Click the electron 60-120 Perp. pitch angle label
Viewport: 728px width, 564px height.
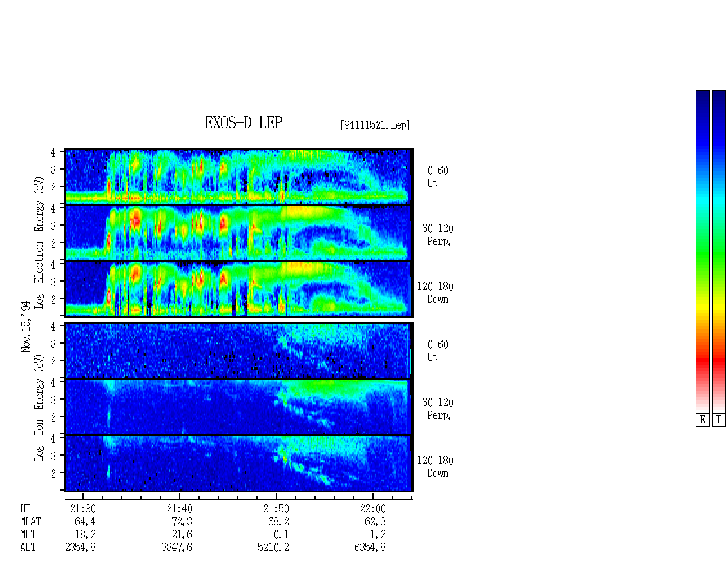[x=437, y=235]
